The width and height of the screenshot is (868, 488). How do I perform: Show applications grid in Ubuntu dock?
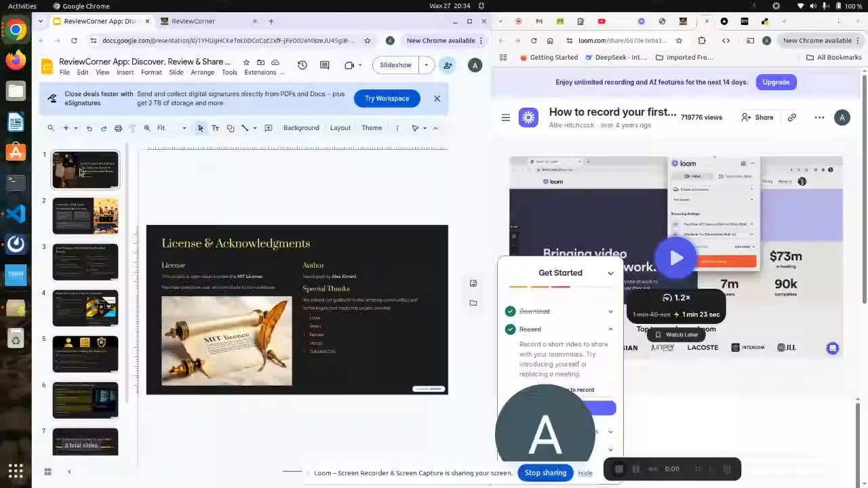(x=16, y=470)
